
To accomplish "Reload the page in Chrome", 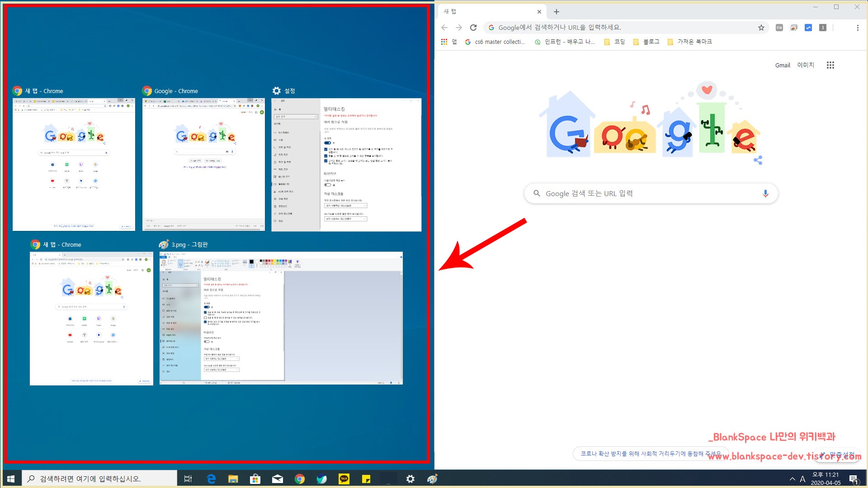I will pos(473,28).
